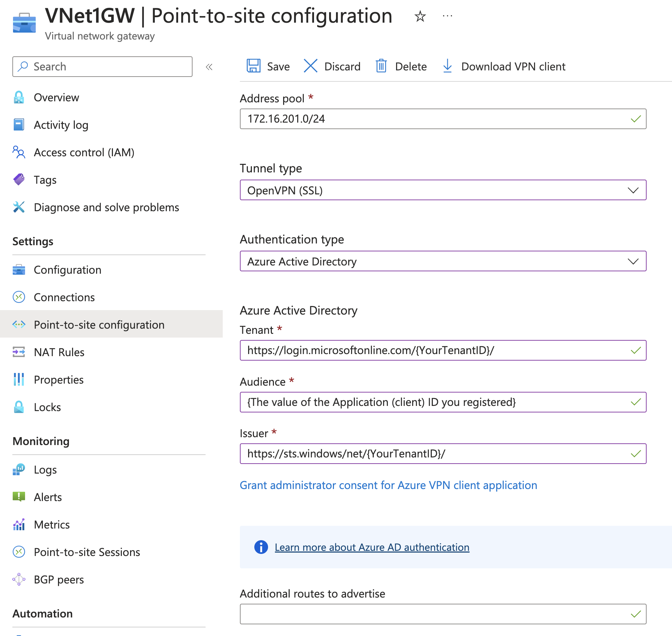Click the Automation section heading
672x636 pixels.
pyautogui.click(x=43, y=614)
